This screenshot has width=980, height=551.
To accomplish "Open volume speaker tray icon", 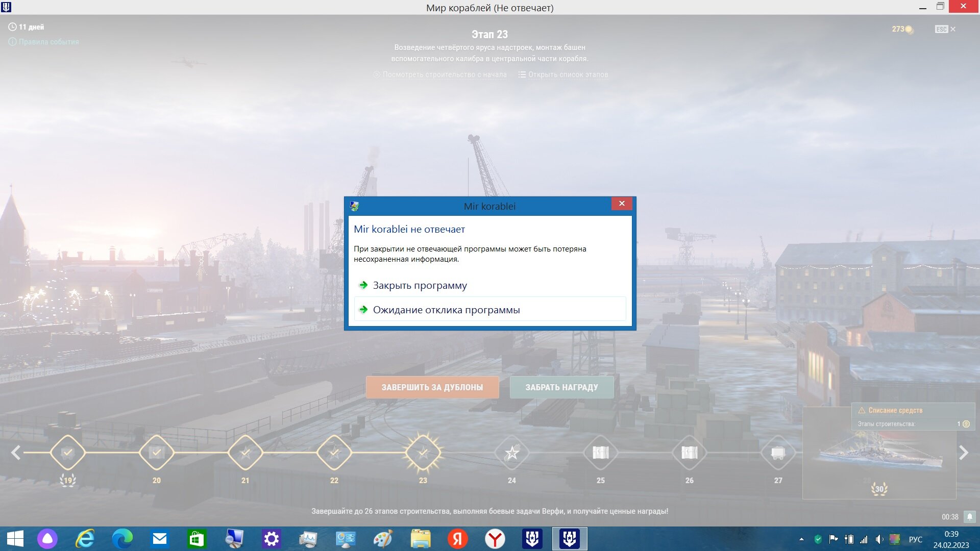I will pyautogui.click(x=879, y=539).
